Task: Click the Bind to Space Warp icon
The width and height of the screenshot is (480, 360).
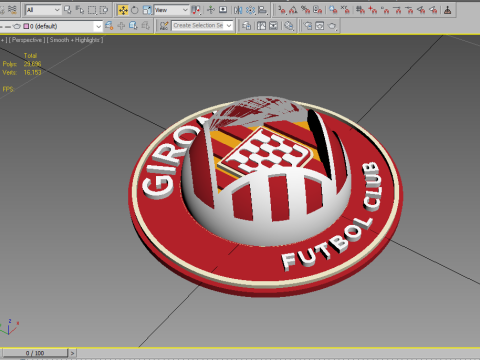Action: click(x=12, y=10)
